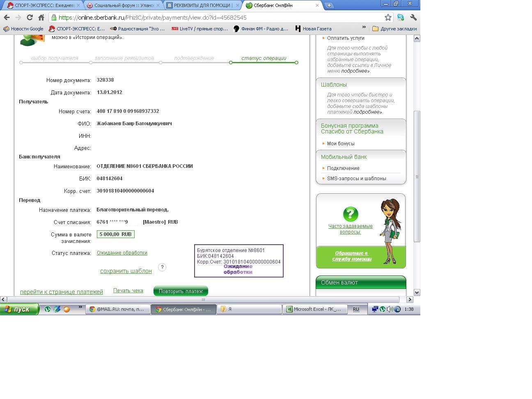Launch the orange quick launch icon
532x399 pixels.
pos(66,309)
